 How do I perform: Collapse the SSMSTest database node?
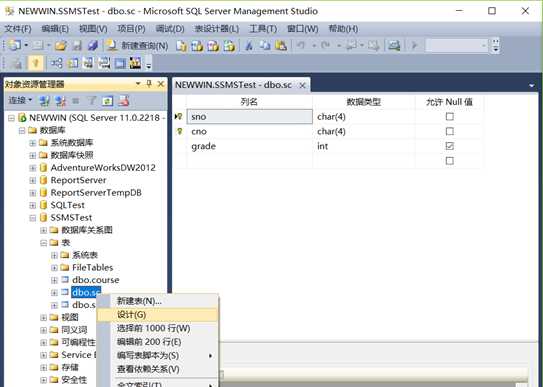click(x=33, y=218)
